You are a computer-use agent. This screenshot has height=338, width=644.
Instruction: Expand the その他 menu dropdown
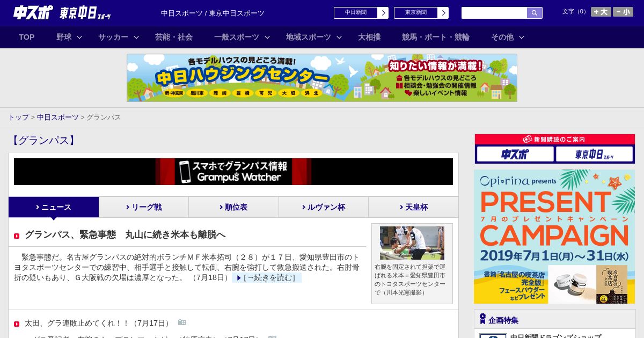[x=508, y=37]
